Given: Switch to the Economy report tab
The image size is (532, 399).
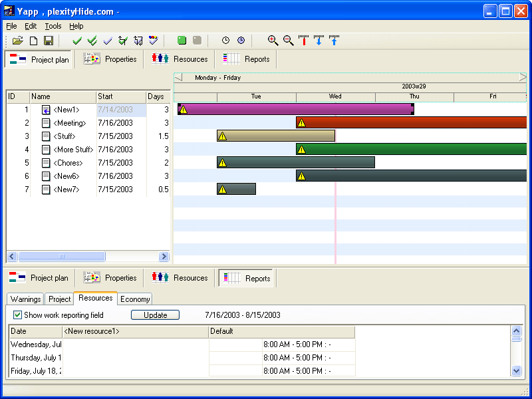Looking at the screenshot, I should (135, 299).
